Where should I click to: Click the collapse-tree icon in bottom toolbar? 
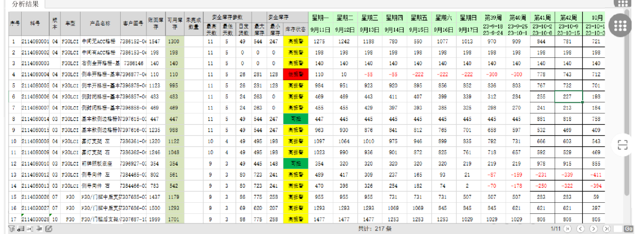(x=40, y=229)
